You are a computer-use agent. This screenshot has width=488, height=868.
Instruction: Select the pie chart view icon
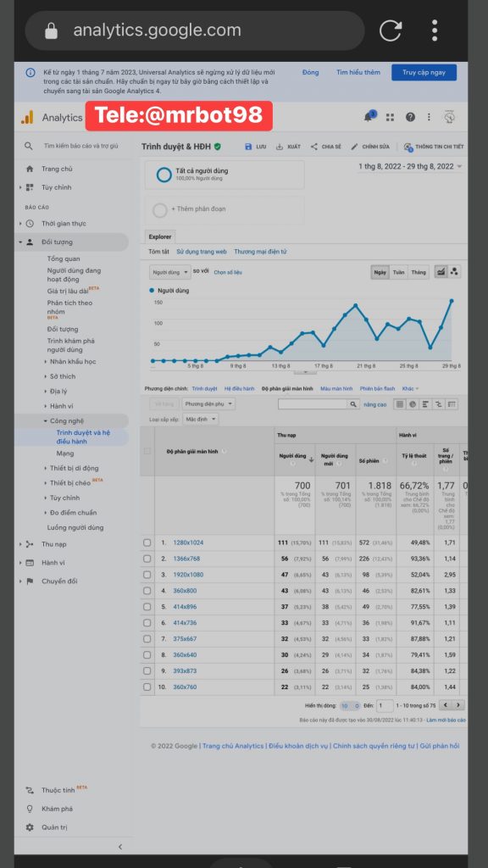coord(413,404)
